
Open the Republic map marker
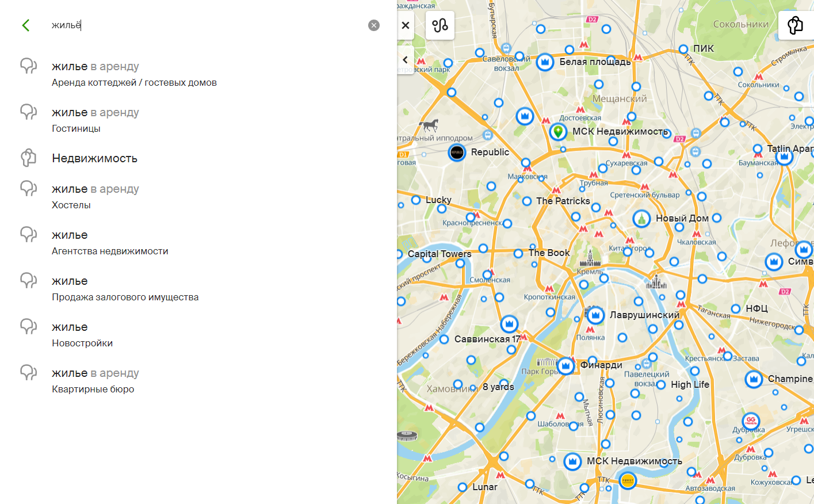457,152
